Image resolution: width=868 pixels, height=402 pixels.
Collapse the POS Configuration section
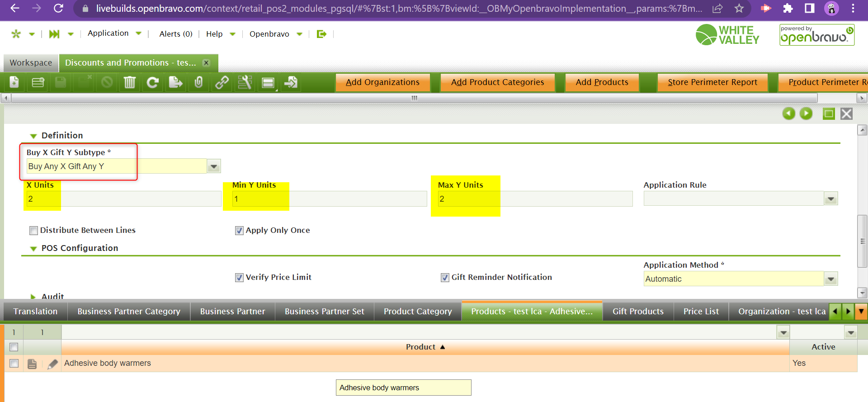33,248
